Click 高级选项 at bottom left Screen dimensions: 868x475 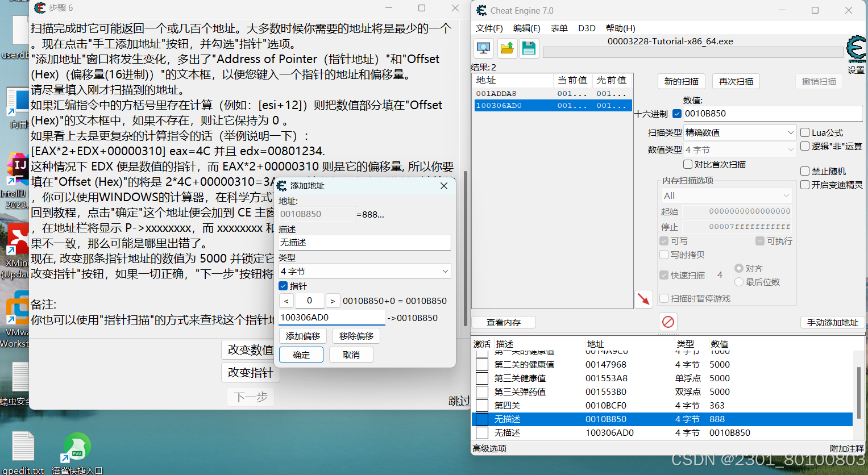490,448
